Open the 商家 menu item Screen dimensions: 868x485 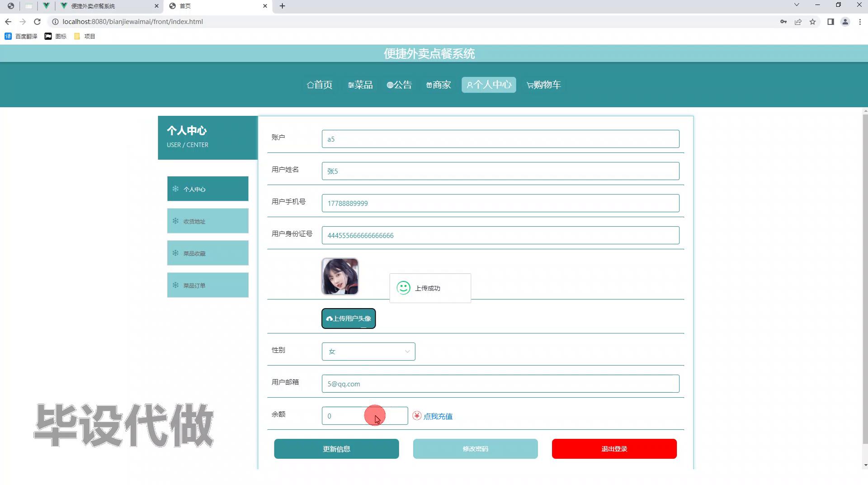pos(439,85)
